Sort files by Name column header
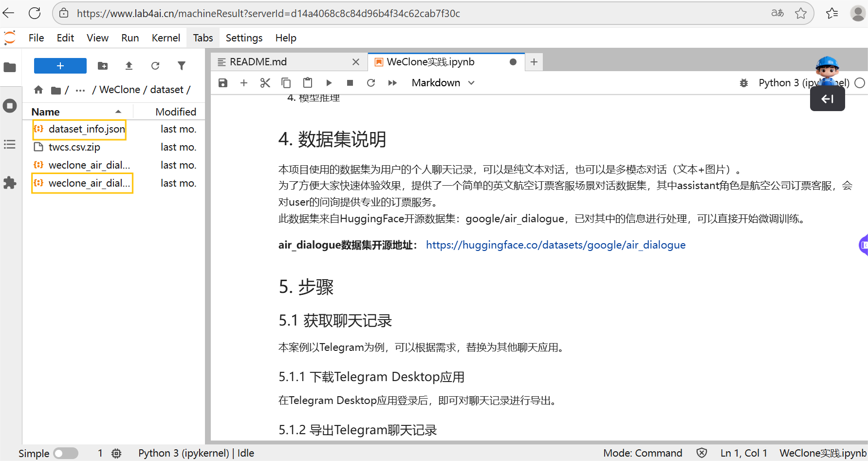Viewport: 868px width, 461px height. tap(46, 112)
